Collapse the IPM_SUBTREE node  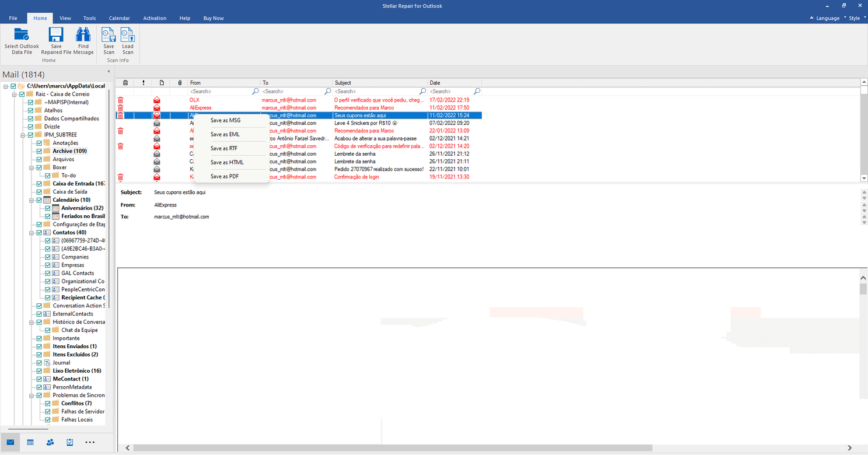[23, 135]
